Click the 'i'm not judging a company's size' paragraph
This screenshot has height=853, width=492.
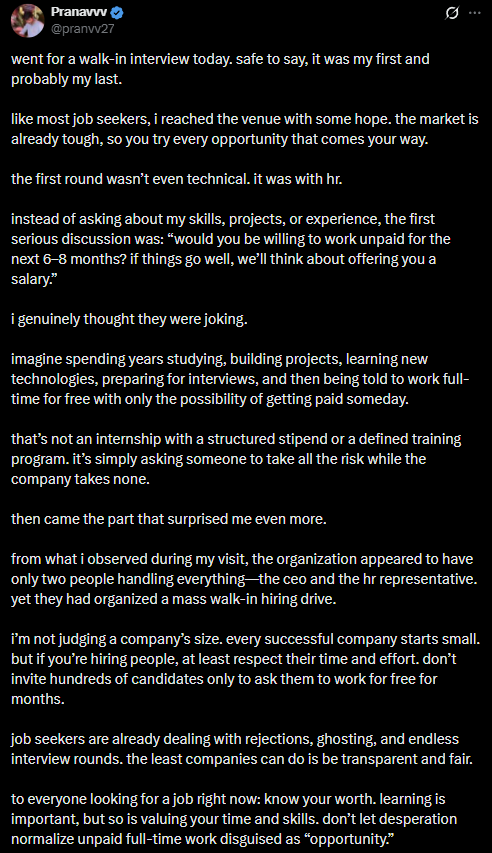point(245,669)
